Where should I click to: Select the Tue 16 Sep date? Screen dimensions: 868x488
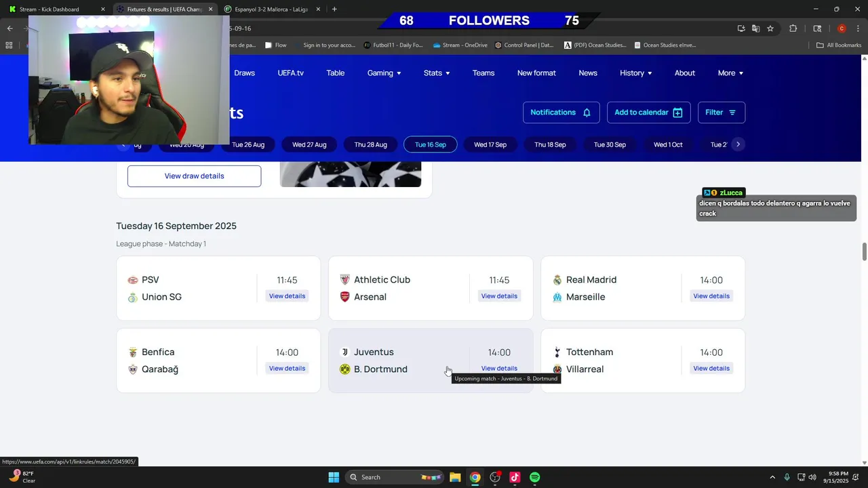click(431, 144)
